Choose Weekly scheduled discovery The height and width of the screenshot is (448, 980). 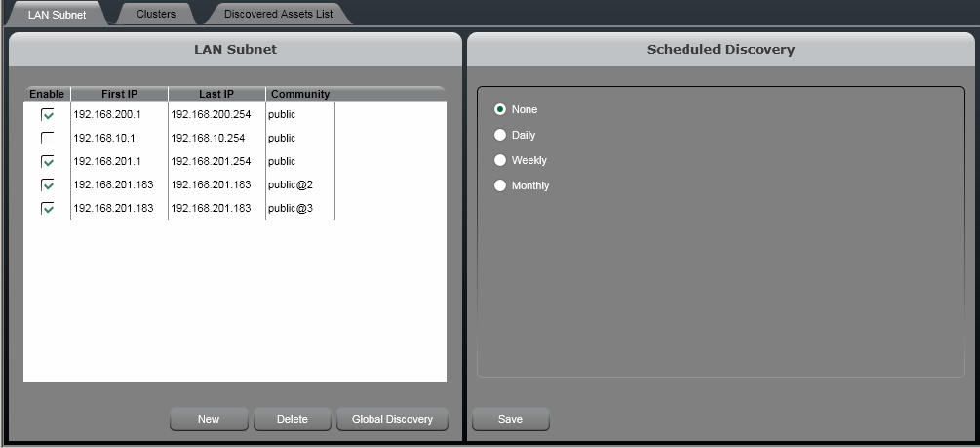click(501, 160)
